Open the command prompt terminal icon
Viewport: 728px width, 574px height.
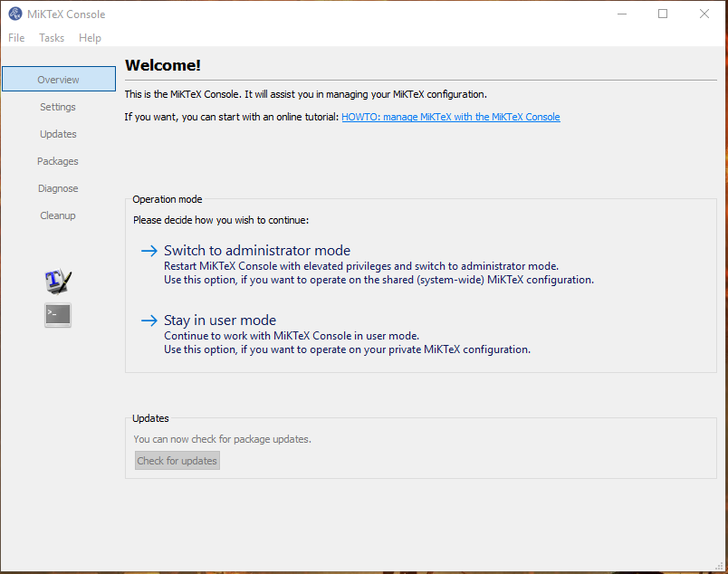(x=58, y=315)
